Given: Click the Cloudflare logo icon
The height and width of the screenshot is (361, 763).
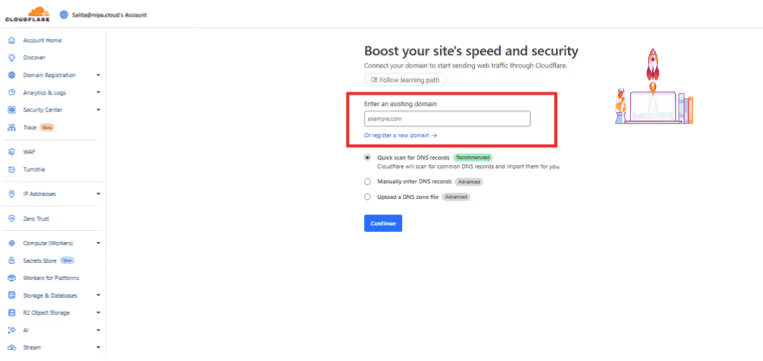Looking at the screenshot, I should [x=27, y=15].
